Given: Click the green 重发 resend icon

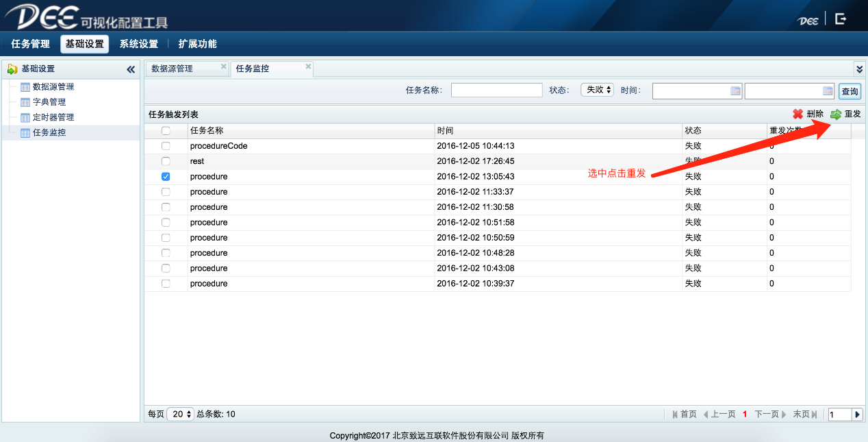Looking at the screenshot, I should point(836,114).
